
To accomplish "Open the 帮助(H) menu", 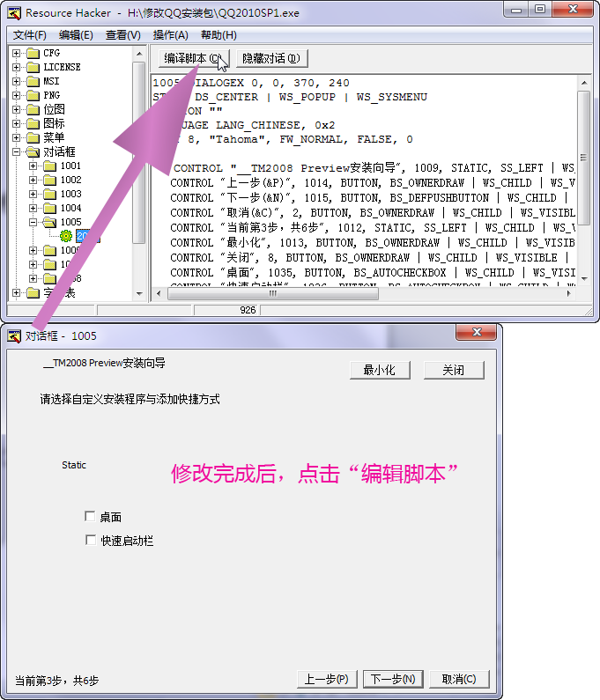I will [219, 35].
